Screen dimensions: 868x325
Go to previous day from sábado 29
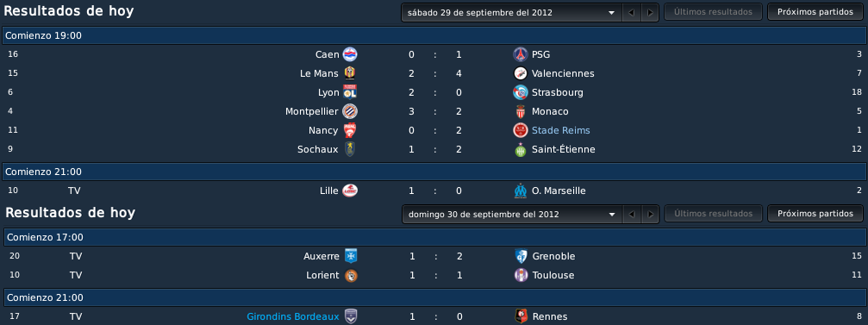(631, 12)
